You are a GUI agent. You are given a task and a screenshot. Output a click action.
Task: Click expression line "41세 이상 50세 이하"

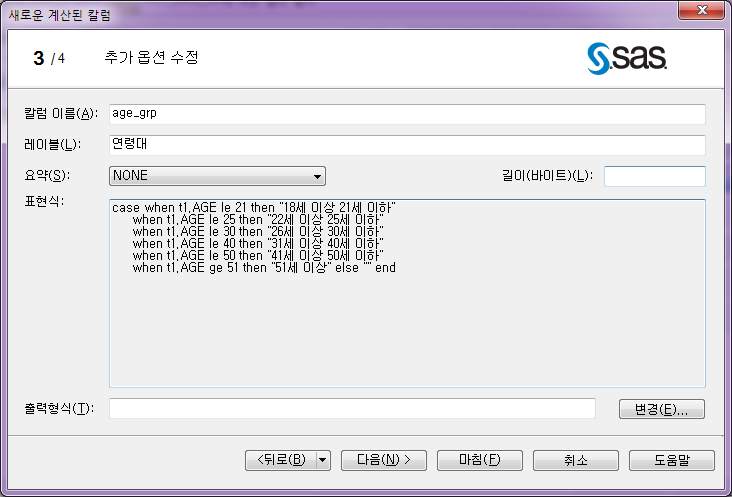(258, 256)
